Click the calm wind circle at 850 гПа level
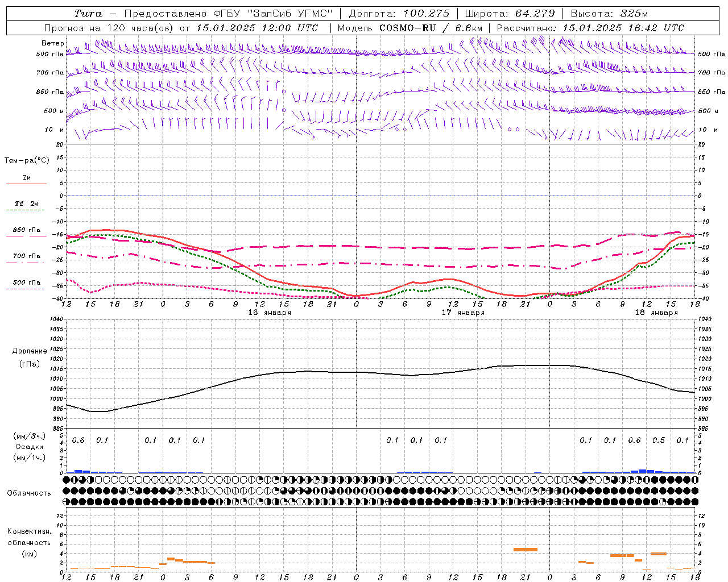Image resolution: width=728 pixels, height=582 pixels. pos(284,92)
